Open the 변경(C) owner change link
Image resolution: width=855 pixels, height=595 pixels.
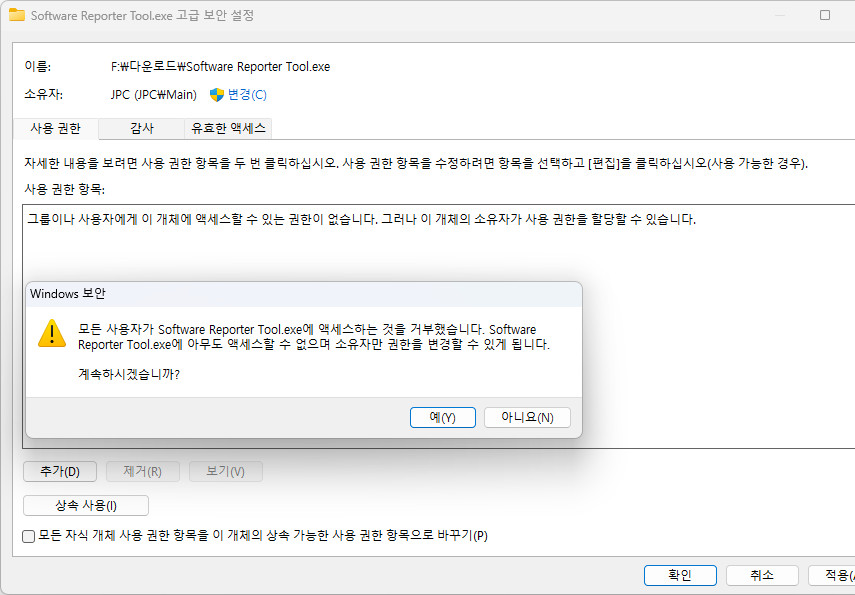246,95
